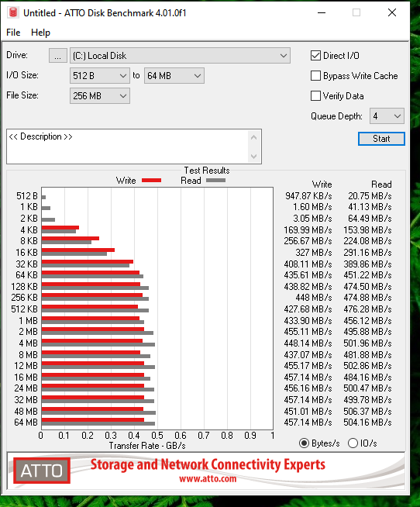Click the 327 MB/s write value
Image resolution: width=420 pixels, height=507 pixels.
tap(314, 253)
